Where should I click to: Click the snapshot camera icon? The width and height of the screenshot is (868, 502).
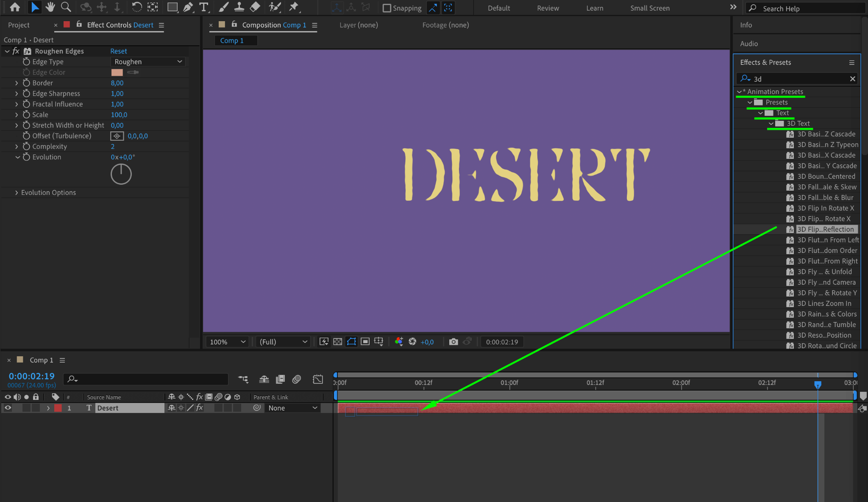[453, 342]
